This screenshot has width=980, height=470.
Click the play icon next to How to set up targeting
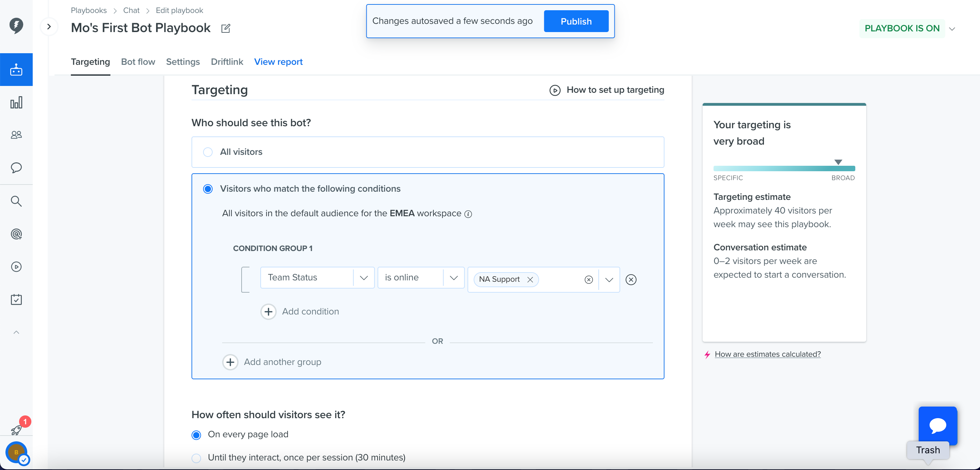point(555,90)
